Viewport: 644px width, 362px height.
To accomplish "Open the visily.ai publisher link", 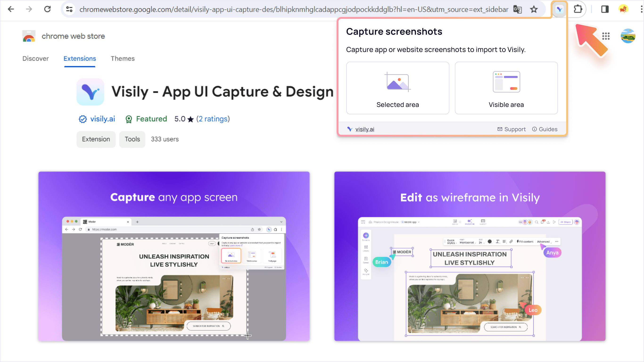I will pos(103,119).
